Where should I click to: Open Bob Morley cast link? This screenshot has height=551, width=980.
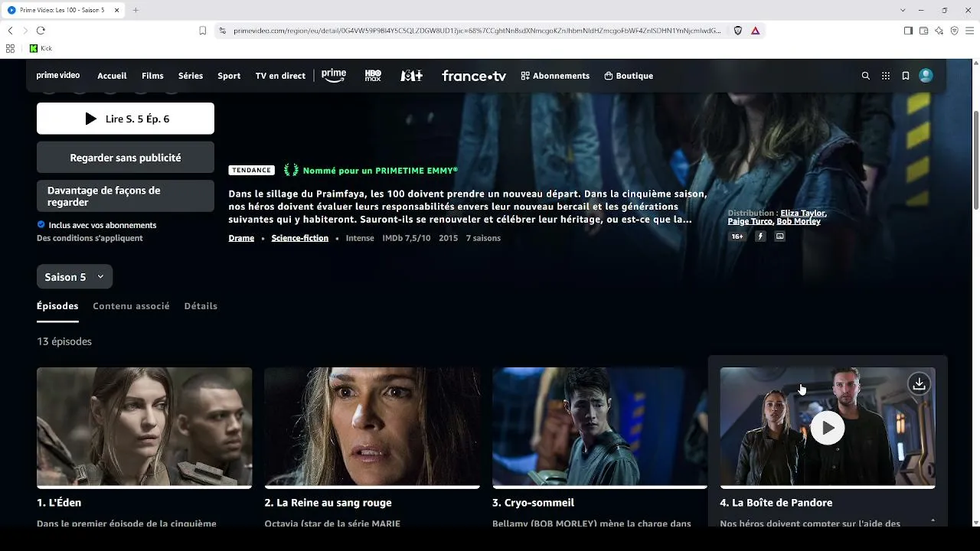point(799,221)
